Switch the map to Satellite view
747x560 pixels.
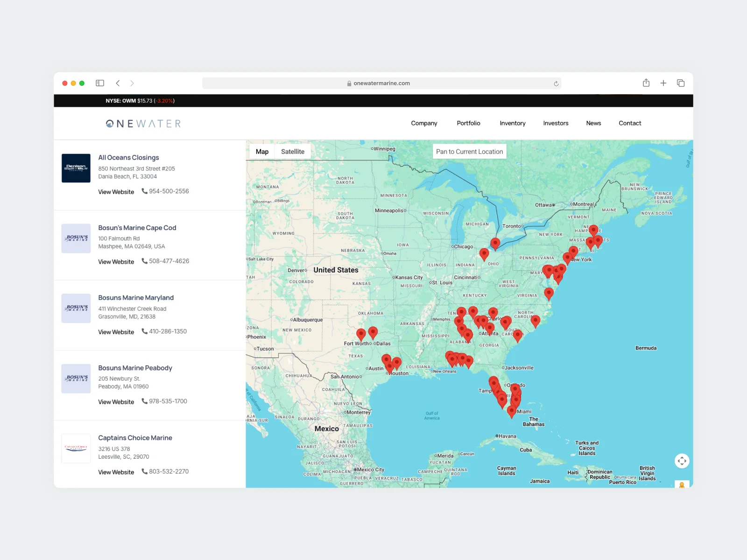pyautogui.click(x=293, y=152)
